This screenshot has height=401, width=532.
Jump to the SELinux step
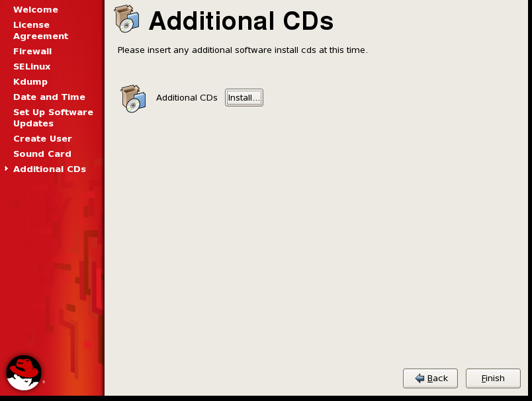point(32,67)
